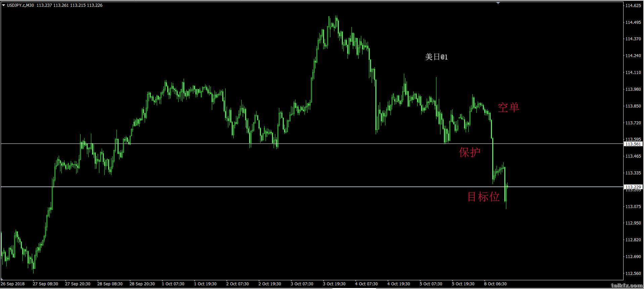Click the 113.229 price tag on axis
The width and height of the screenshot is (644, 289).
633,187
